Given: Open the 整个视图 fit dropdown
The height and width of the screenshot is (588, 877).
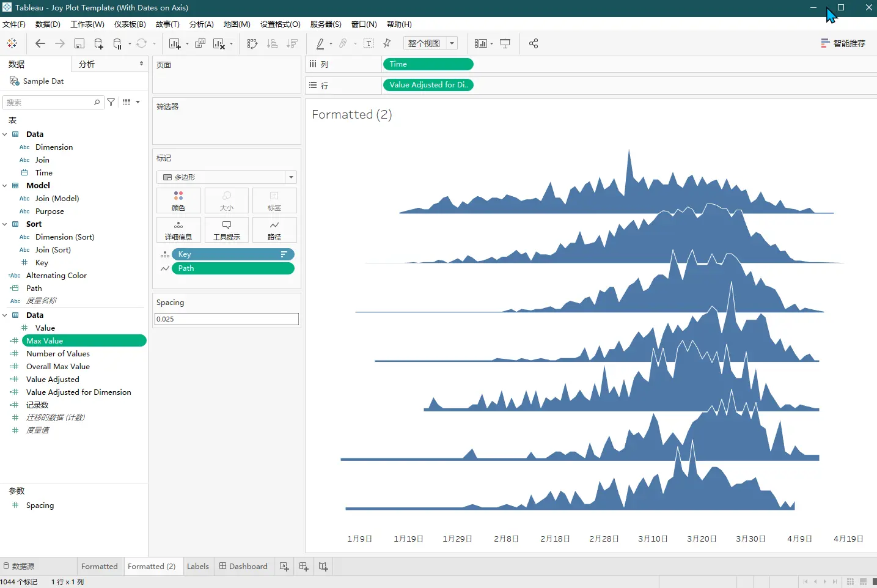Looking at the screenshot, I should pyautogui.click(x=431, y=43).
